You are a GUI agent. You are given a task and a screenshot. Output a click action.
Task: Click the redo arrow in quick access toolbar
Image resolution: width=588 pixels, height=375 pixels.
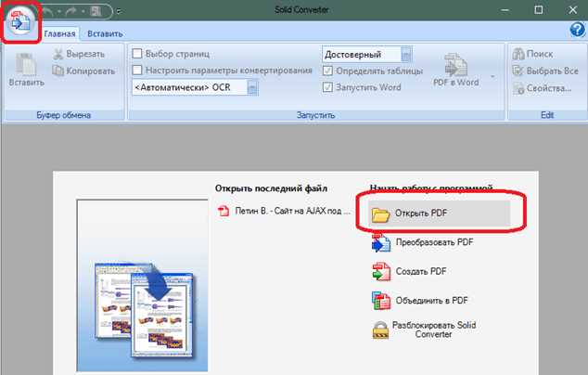pyautogui.click(x=70, y=12)
